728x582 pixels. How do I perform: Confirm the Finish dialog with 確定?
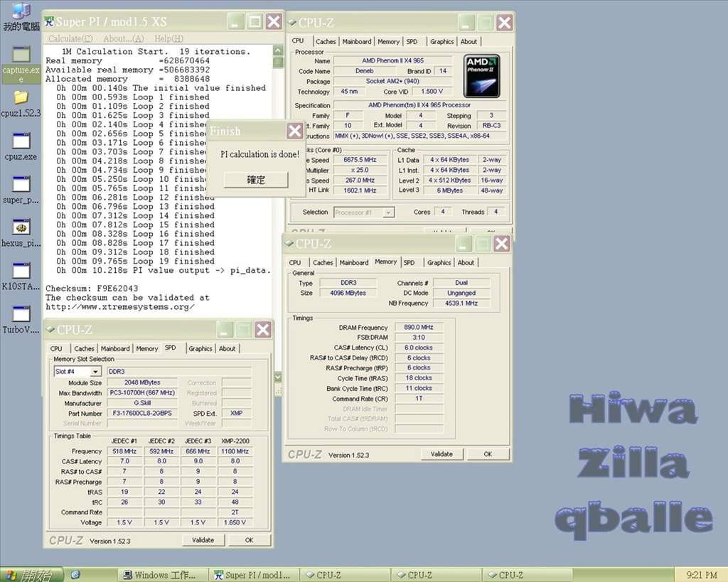(x=256, y=180)
